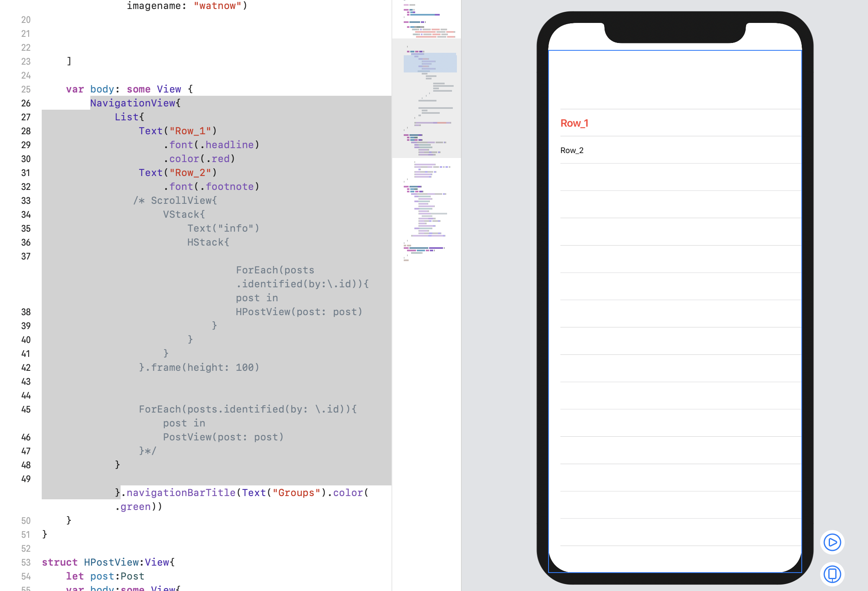Click the navigationBarTitle modifier
The height and width of the screenshot is (591, 868).
(181, 493)
